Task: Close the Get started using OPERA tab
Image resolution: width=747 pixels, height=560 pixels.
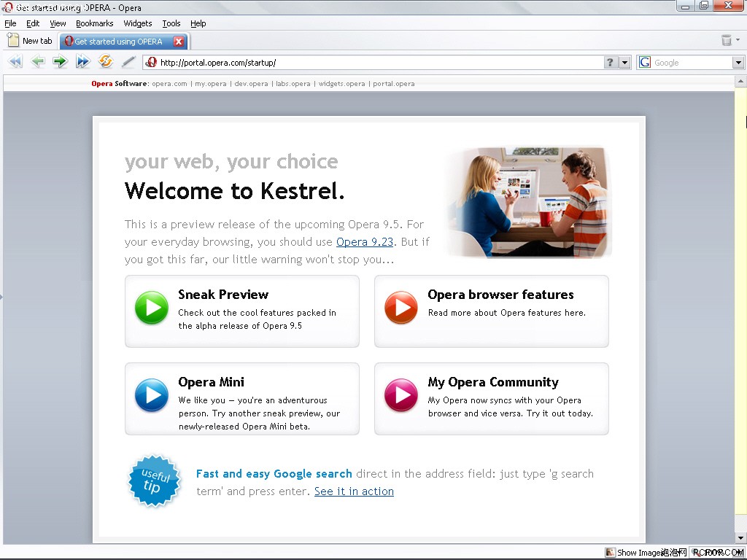Action: [179, 42]
